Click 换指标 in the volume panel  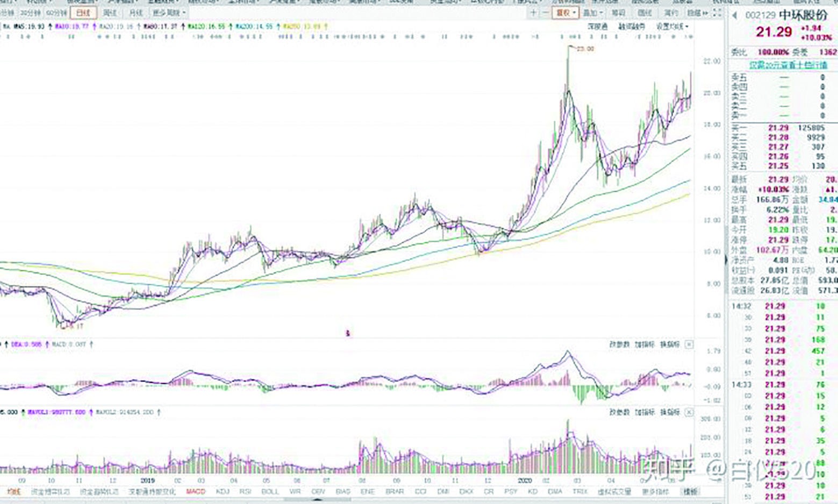(x=670, y=412)
